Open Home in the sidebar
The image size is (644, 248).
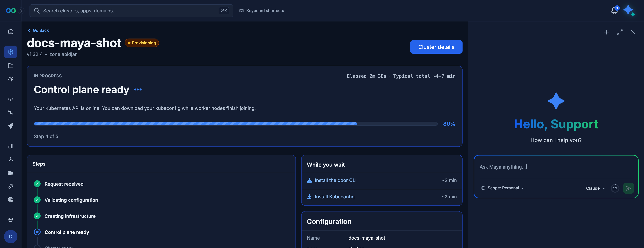coord(11,32)
